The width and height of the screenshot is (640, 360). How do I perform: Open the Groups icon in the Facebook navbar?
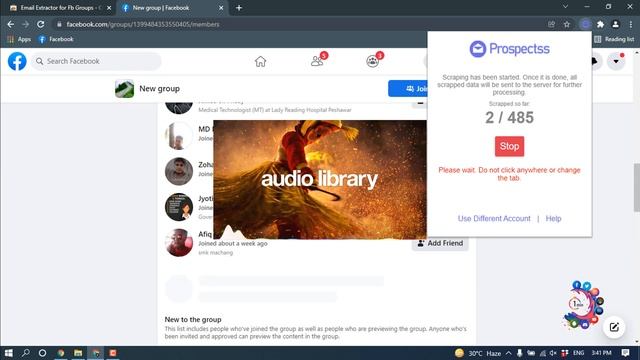click(373, 61)
